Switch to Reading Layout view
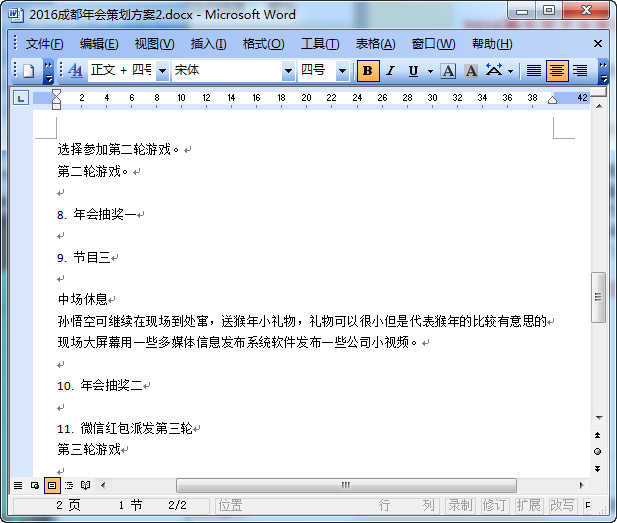617x523 pixels. pyautogui.click(x=85, y=485)
